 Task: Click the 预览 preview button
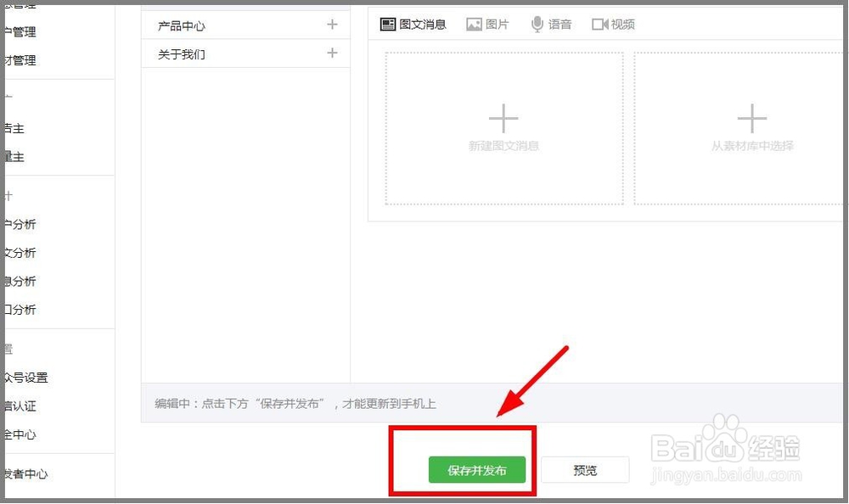(x=584, y=469)
